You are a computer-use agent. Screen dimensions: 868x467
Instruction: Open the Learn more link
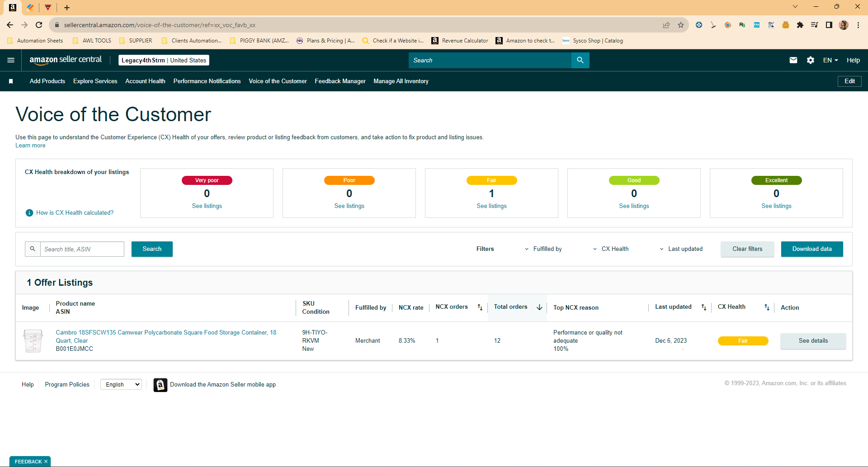[x=30, y=146]
